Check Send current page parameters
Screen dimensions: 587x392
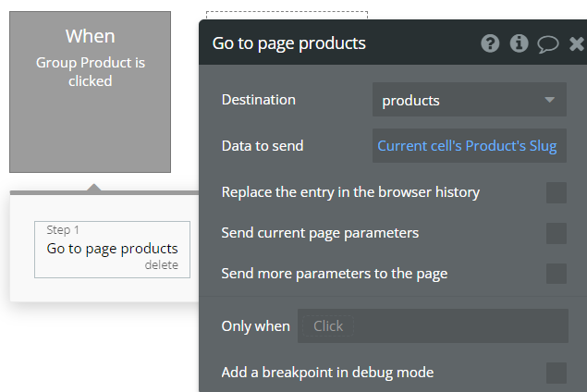coord(556,233)
